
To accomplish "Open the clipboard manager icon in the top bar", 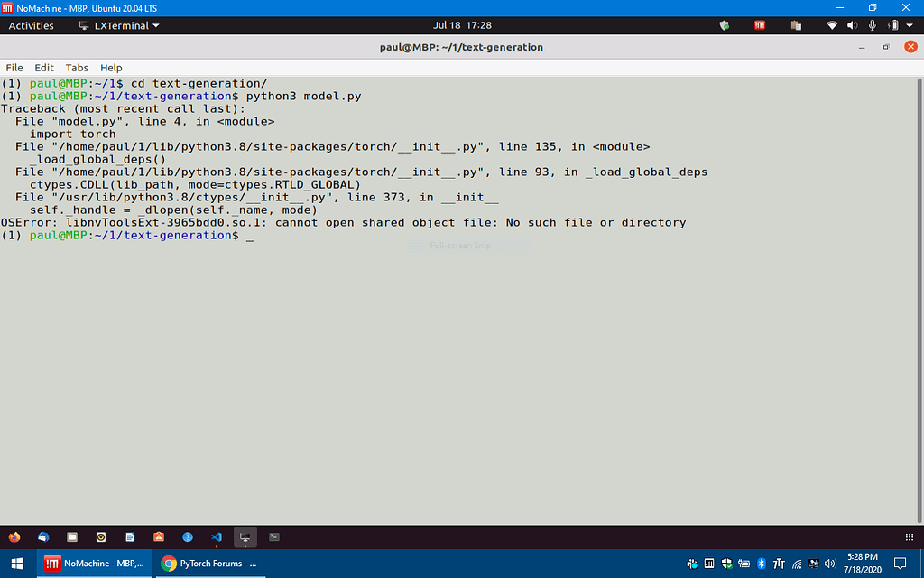I will coord(795,25).
